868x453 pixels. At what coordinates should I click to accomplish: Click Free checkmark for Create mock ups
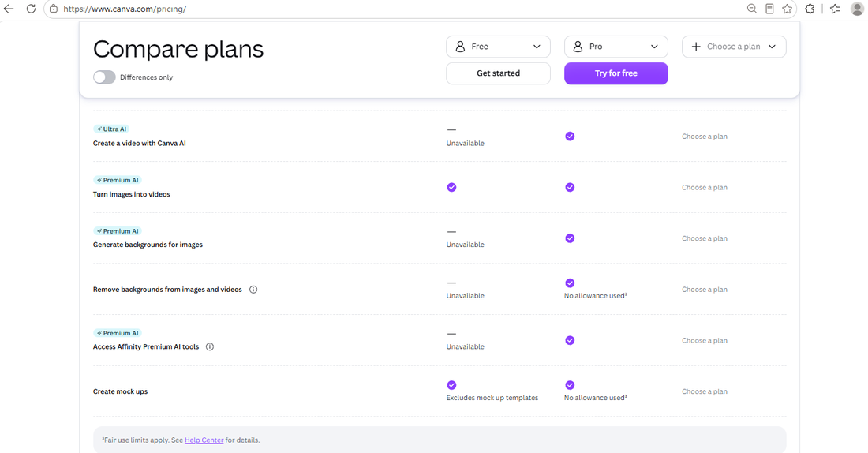click(x=451, y=385)
